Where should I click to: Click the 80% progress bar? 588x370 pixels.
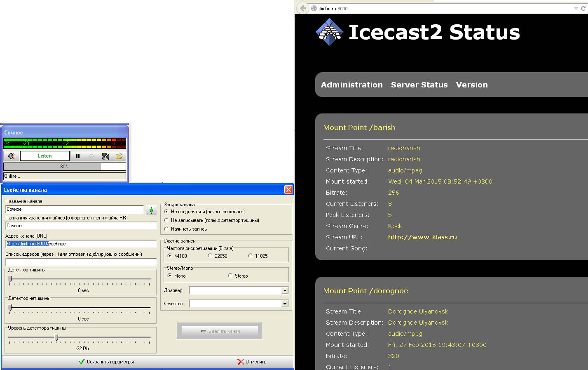[65, 167]
